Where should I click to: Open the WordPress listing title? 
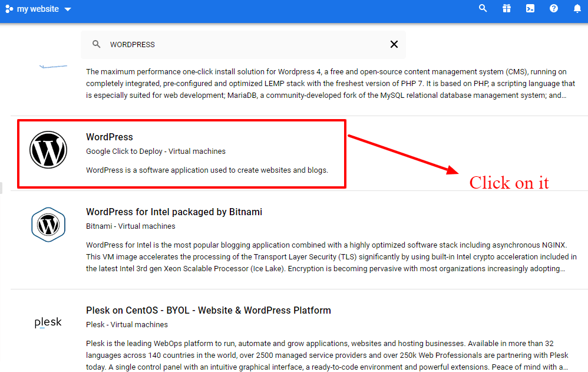coord(110,137)
